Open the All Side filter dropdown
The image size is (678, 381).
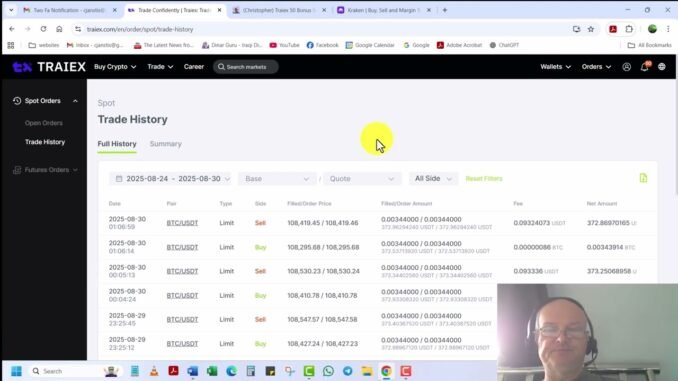pyautogui.click(x=433, y=179)
